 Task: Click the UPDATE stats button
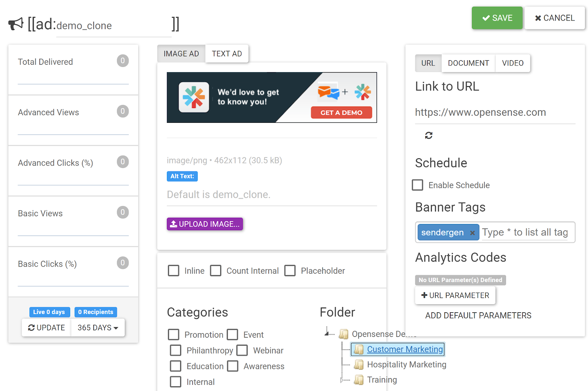46,328
